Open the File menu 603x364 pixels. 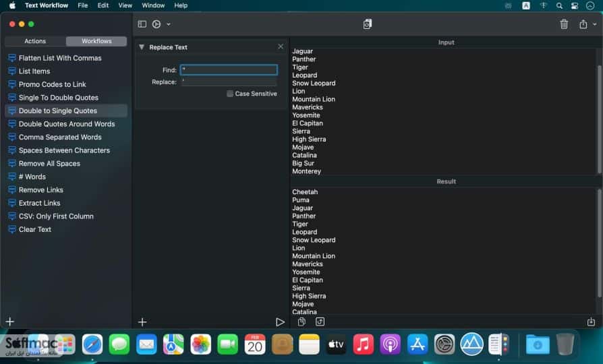[x=83, y=5]
